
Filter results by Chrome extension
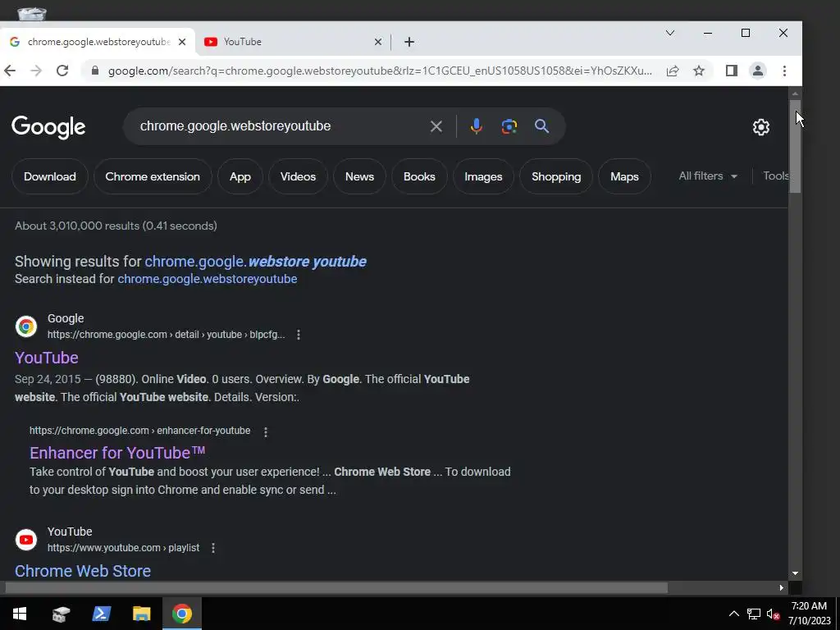click(x=153, y=177)
